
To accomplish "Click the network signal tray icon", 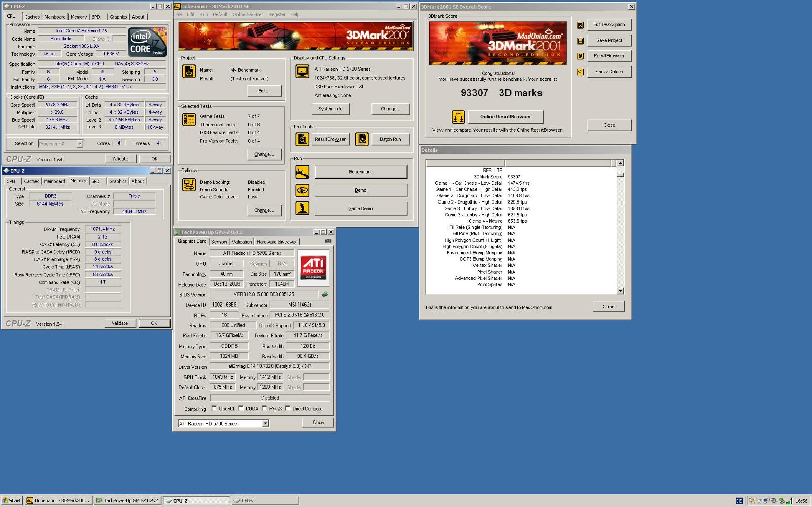I will 789,501.
